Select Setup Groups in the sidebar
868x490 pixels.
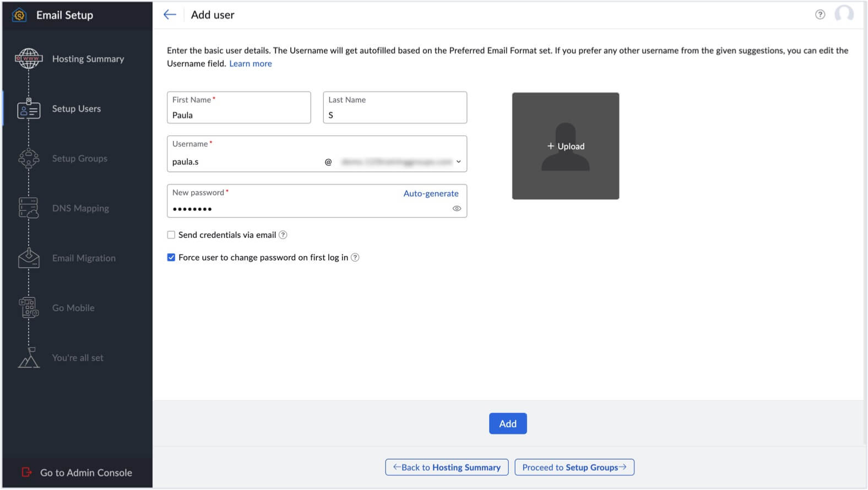pyautogui.click(x=79, y=159)
